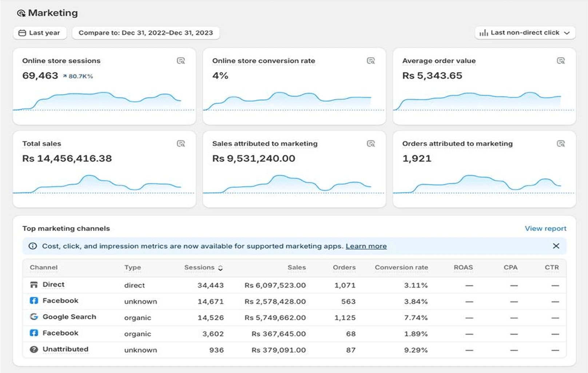Open report icon on Total sales card

(181, 144)
